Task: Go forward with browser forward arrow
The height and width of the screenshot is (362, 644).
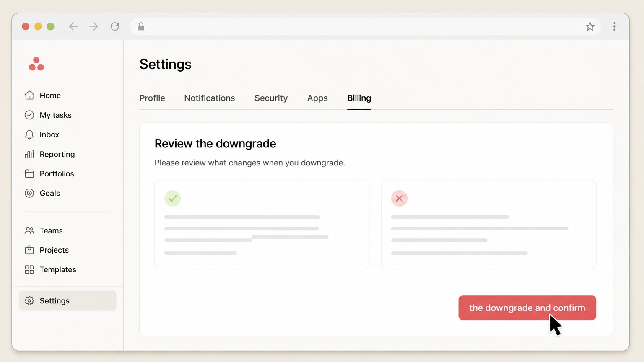Action: (x=93, y=27)
